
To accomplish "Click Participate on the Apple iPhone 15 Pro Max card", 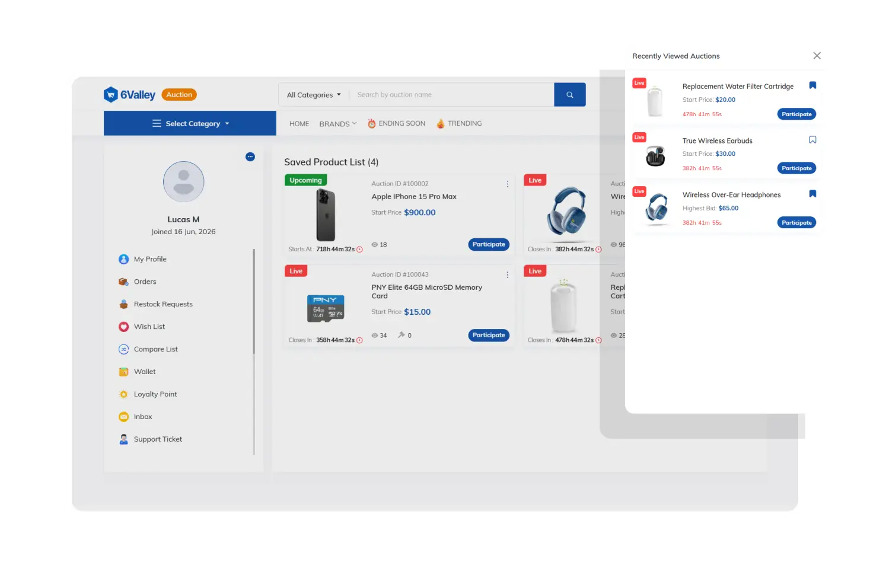I will coord(489,244).
